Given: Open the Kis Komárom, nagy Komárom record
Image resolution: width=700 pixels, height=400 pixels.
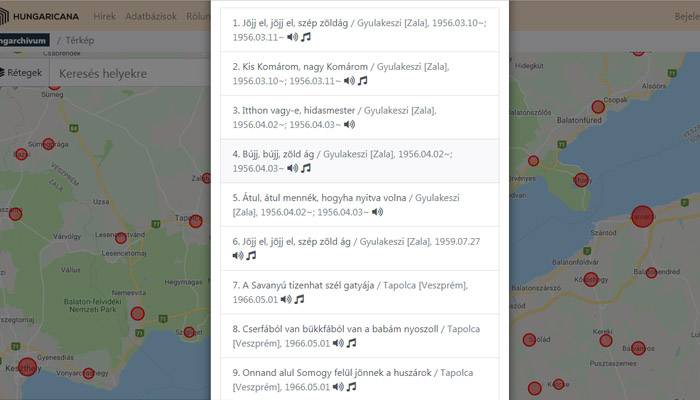Looking at the screenshot, I should (x=296, y=66).
